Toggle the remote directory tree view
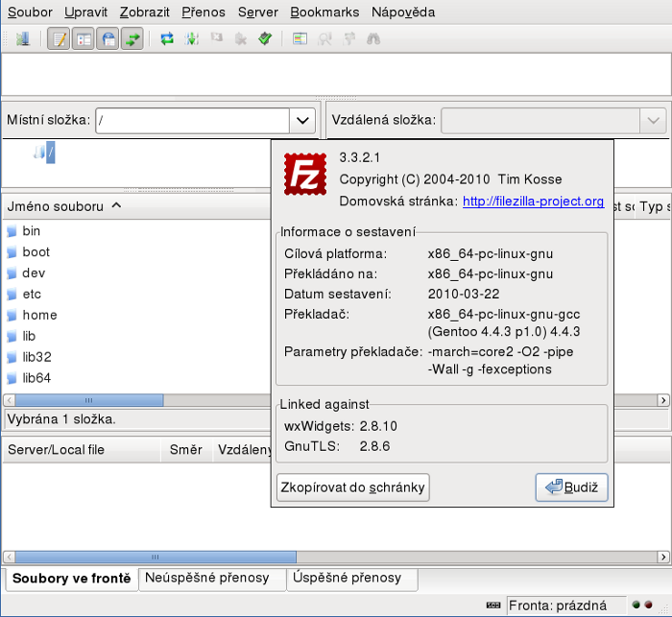The width and height of the screenshot is (672, 617). point(108,39)
